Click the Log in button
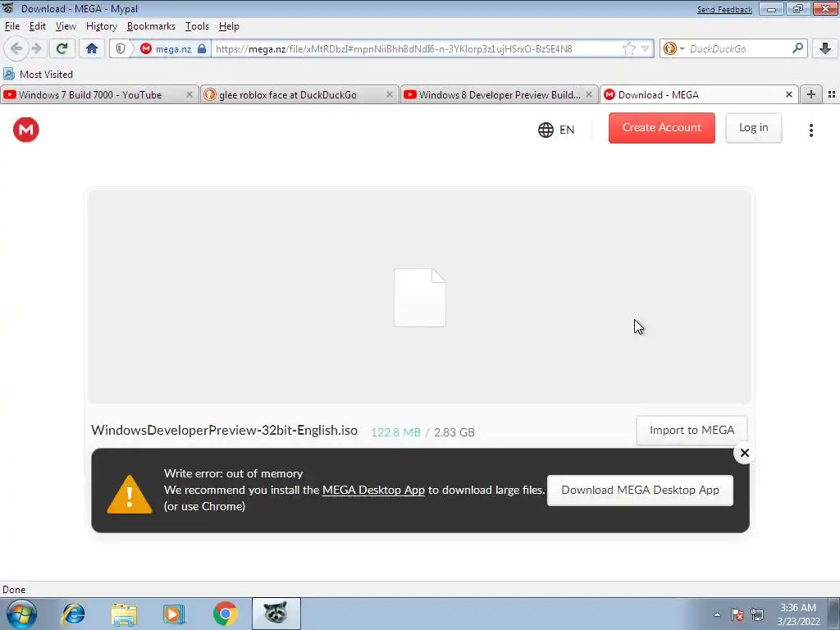The image size is (840, 630). click(753, 128)
